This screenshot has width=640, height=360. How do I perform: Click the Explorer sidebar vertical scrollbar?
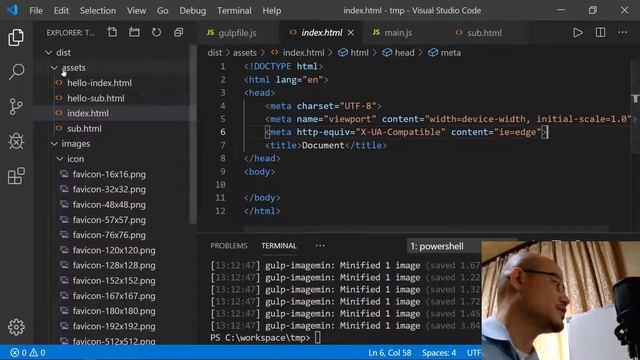(193, 135)
